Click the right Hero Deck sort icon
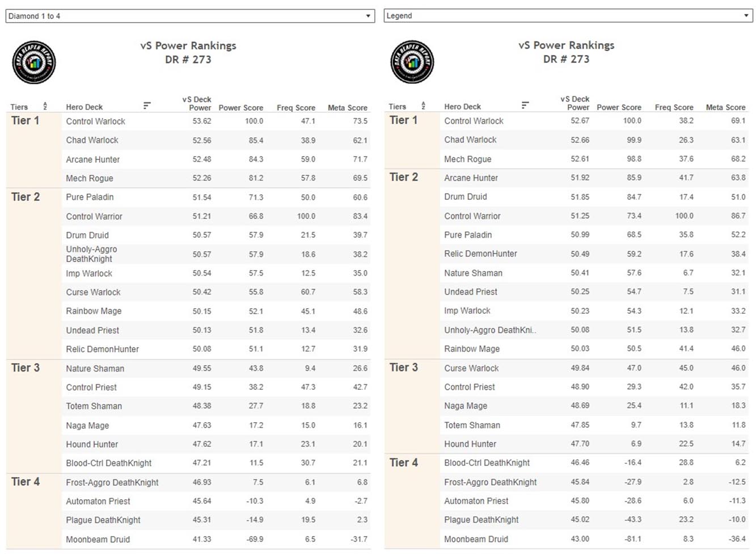Image resolution: width=756 pixels, height=556 pixels. point(525,105)
